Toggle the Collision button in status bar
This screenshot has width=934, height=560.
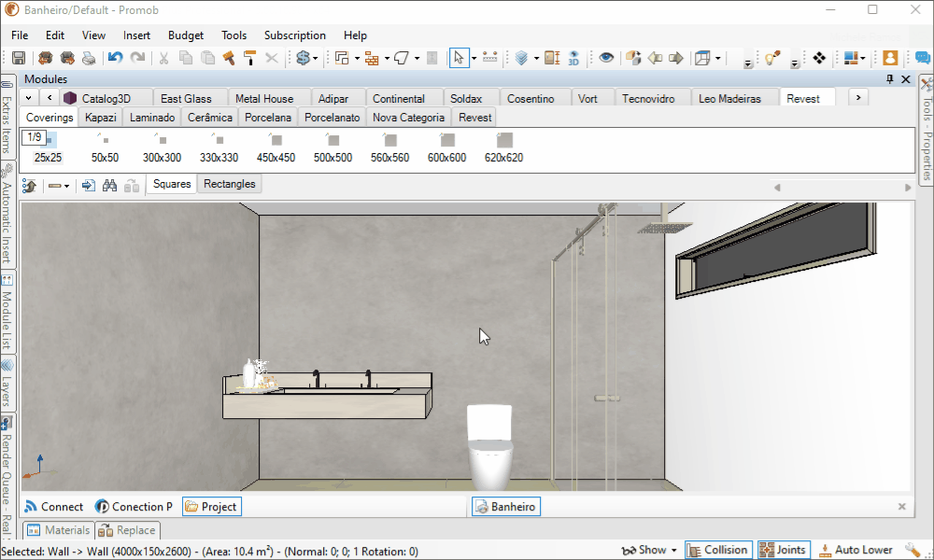pyautogui.click(x=716, y=550)
